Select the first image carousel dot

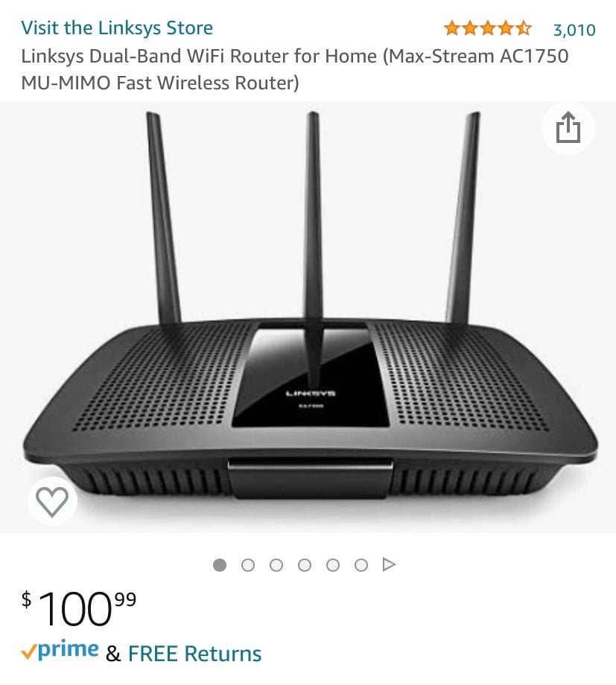point(220,565)
